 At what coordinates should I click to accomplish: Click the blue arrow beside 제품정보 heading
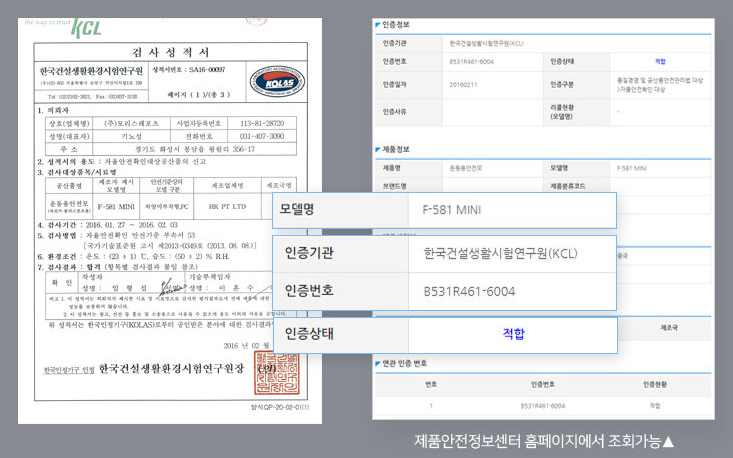point(378,150)
